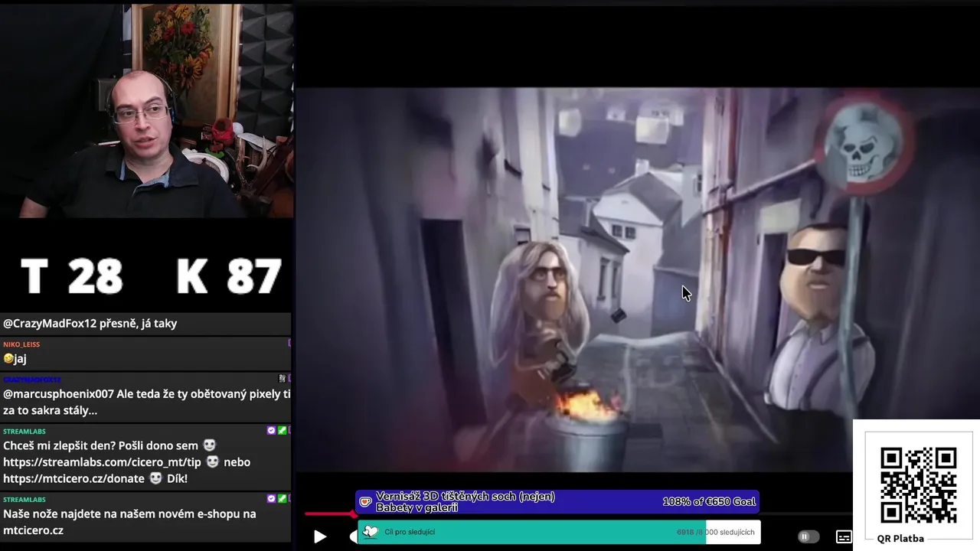This screenshot has height=551, width=980.
Task: Click the '108% of €650 Goal' text
Action: pyautogui.click(x=709, y=502)
